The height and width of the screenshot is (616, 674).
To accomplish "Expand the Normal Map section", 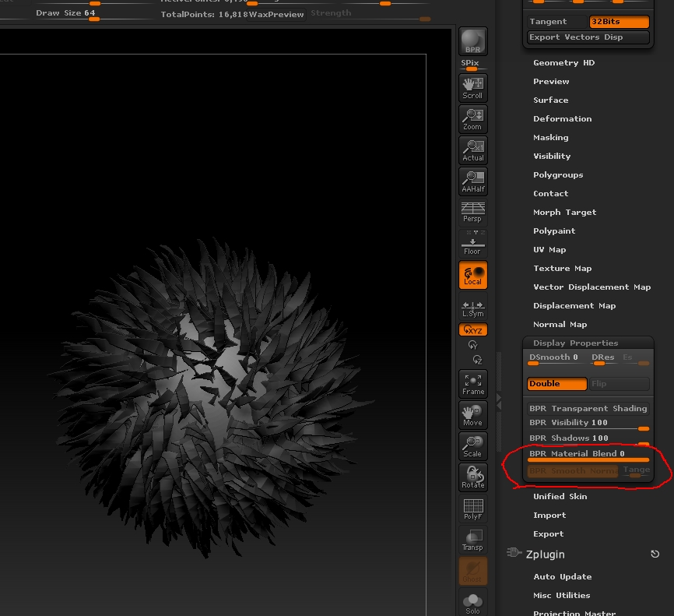I will [x=560, y=324].
